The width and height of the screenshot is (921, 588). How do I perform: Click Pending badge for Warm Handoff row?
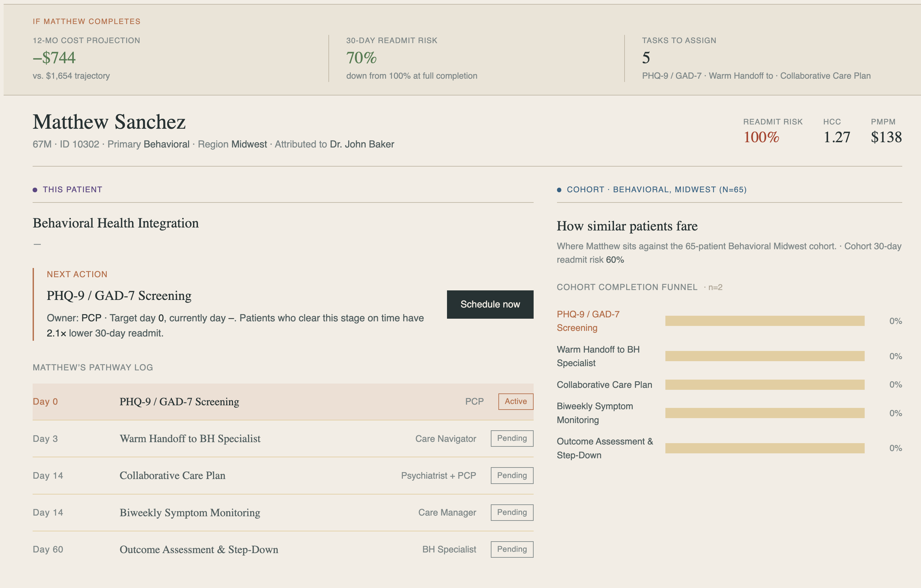point(512,439)
